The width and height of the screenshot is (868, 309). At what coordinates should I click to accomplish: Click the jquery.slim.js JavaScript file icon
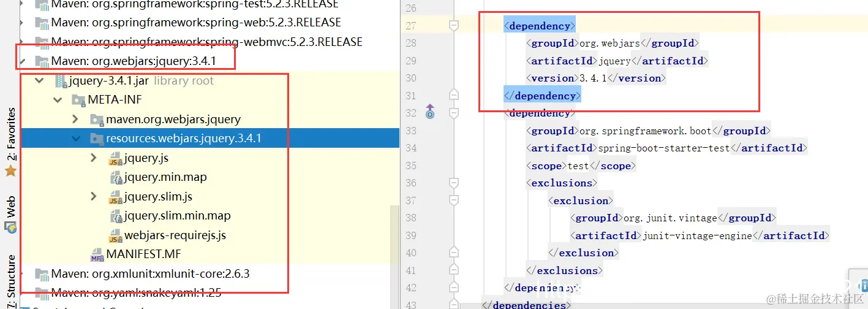coord(115,197)
